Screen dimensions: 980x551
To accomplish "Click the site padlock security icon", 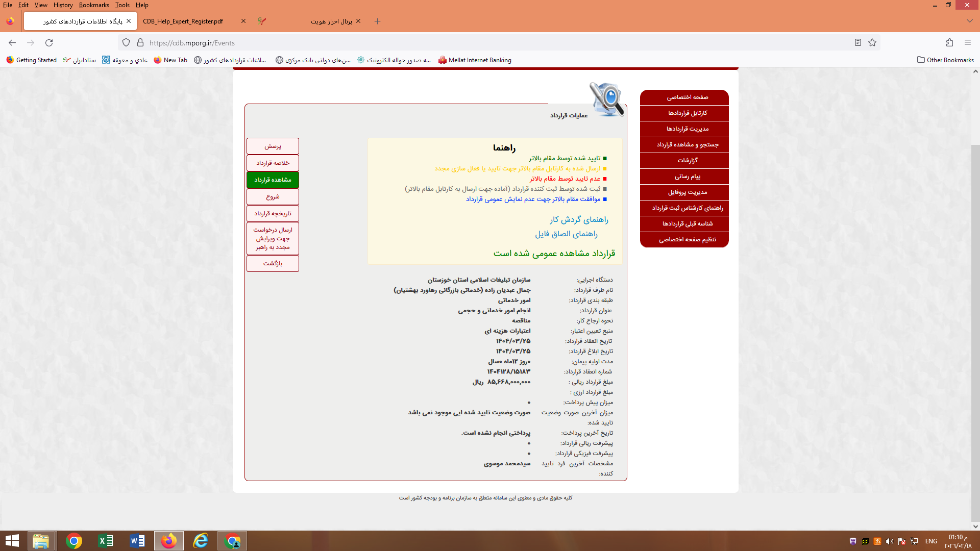I will coord(140,43).
